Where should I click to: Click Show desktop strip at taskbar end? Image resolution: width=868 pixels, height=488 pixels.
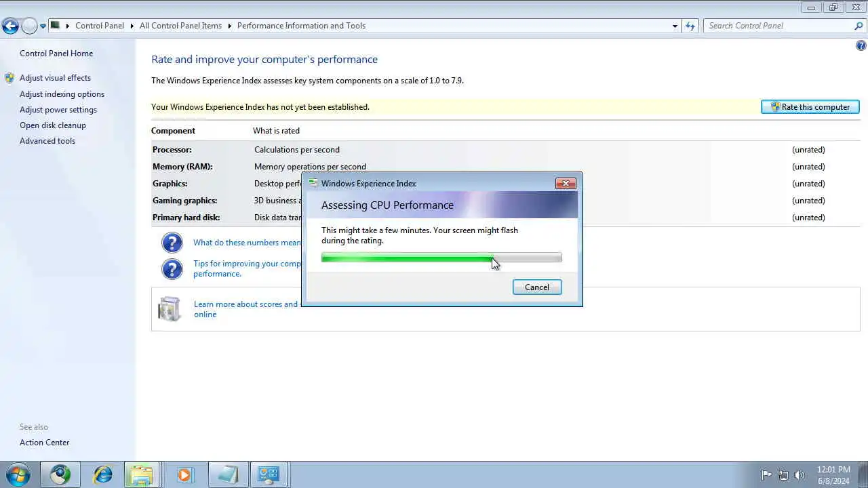[x=863, y=475]
